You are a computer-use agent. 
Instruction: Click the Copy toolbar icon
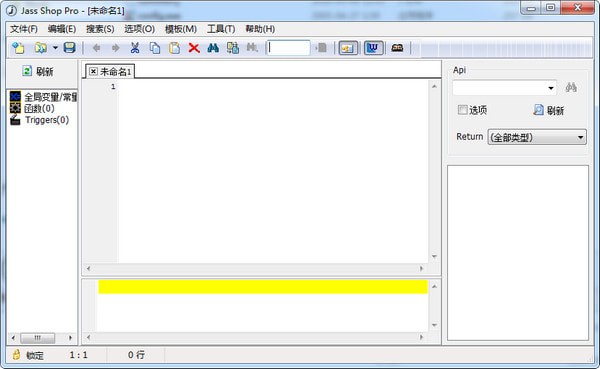[x=155, y=48]
